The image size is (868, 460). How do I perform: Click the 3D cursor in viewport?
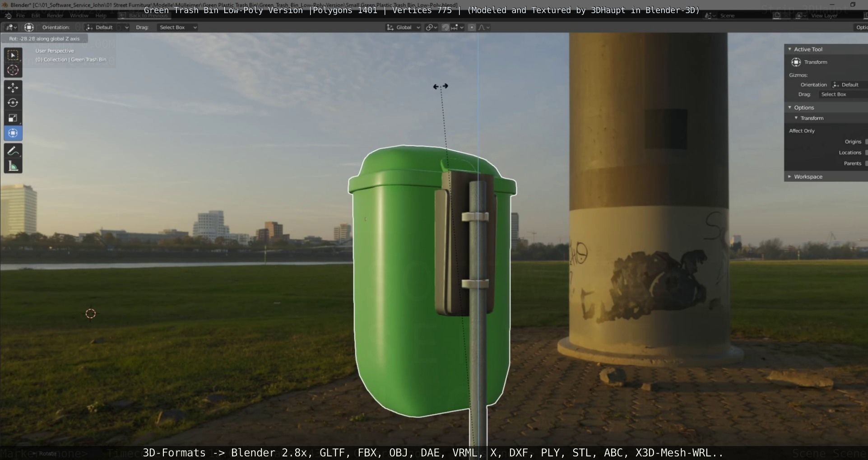91,314
